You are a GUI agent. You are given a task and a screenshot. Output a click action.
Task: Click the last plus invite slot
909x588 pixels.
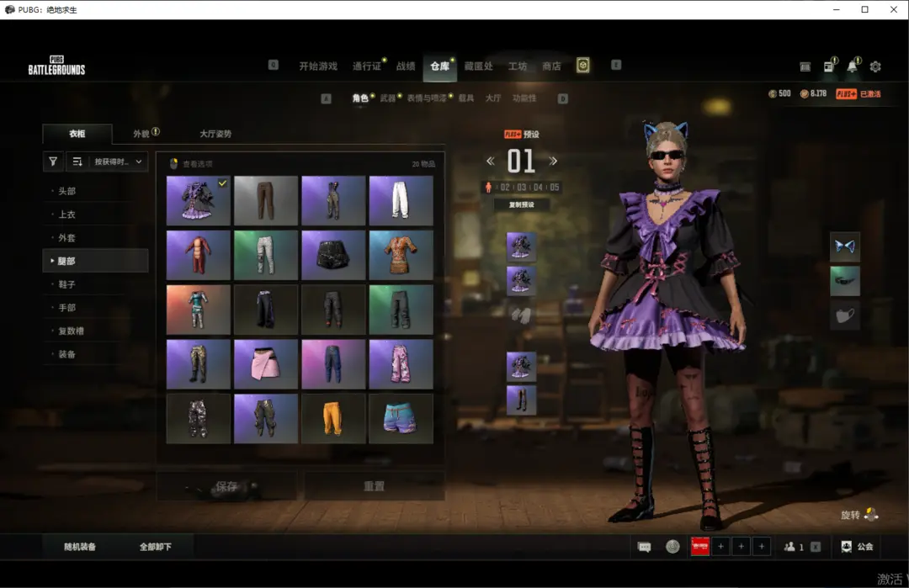[x=761, y=546]
